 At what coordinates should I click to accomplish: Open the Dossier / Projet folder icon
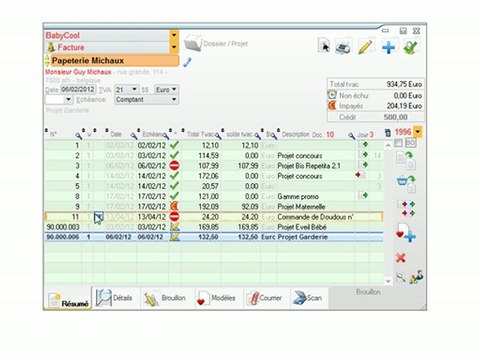click(x=193, y=43)
